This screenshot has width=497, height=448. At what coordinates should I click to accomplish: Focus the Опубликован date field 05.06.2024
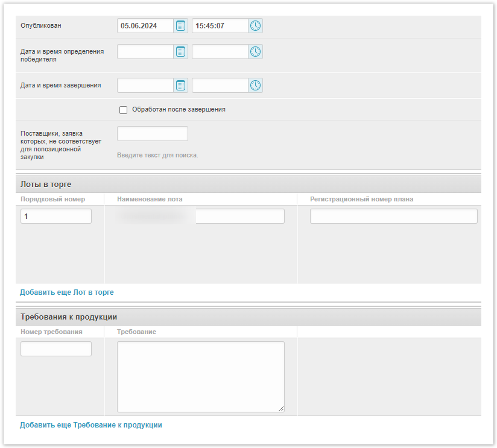point(145,26)
